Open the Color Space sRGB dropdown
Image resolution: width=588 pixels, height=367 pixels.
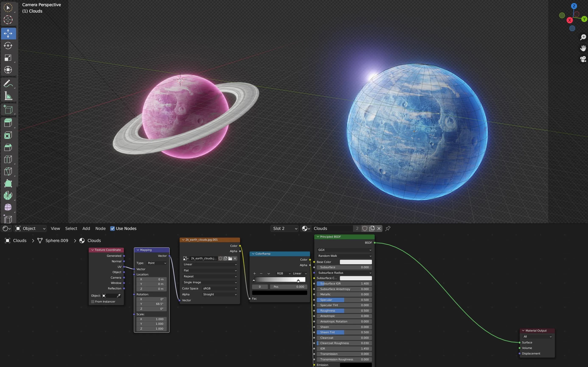pos(219,288)
